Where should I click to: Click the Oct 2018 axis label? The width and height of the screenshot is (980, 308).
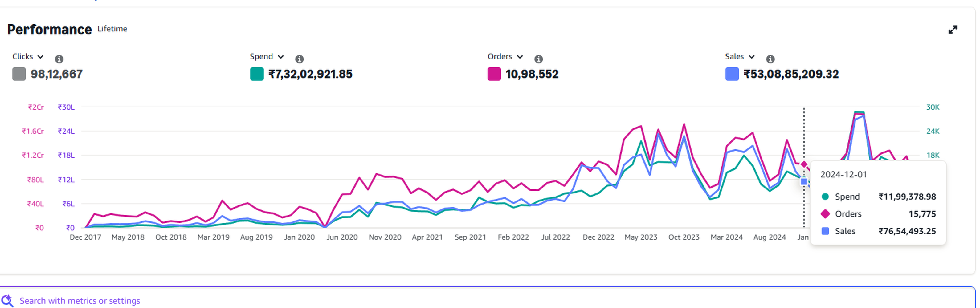tap(171, 237)
